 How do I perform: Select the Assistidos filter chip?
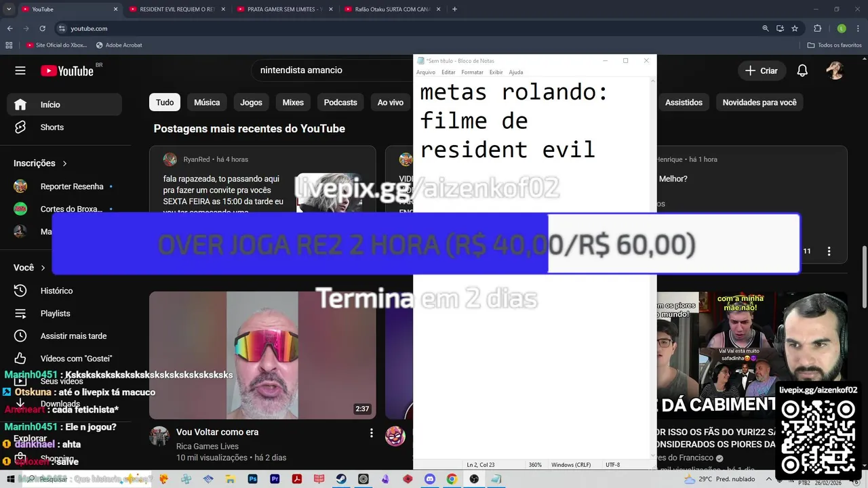684,102
